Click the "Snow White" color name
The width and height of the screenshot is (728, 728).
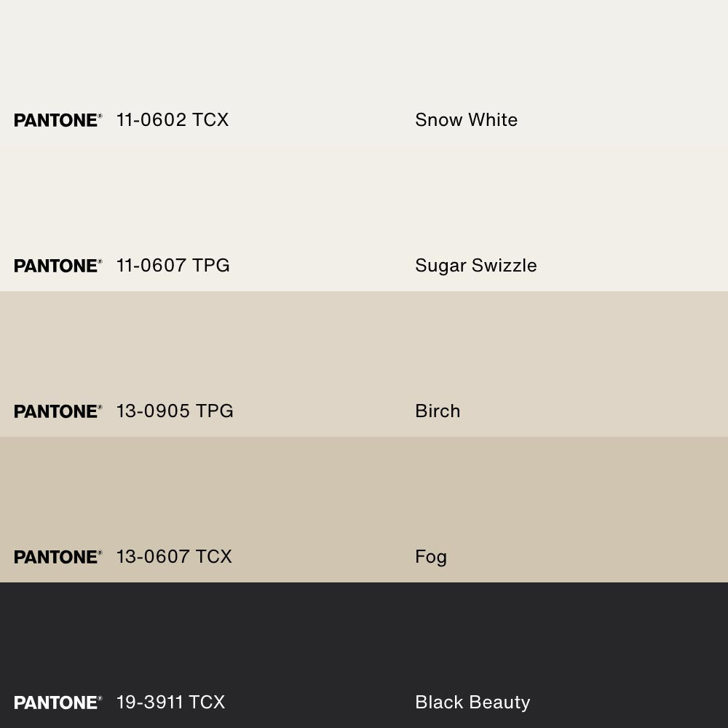click(x=466, y=120)
